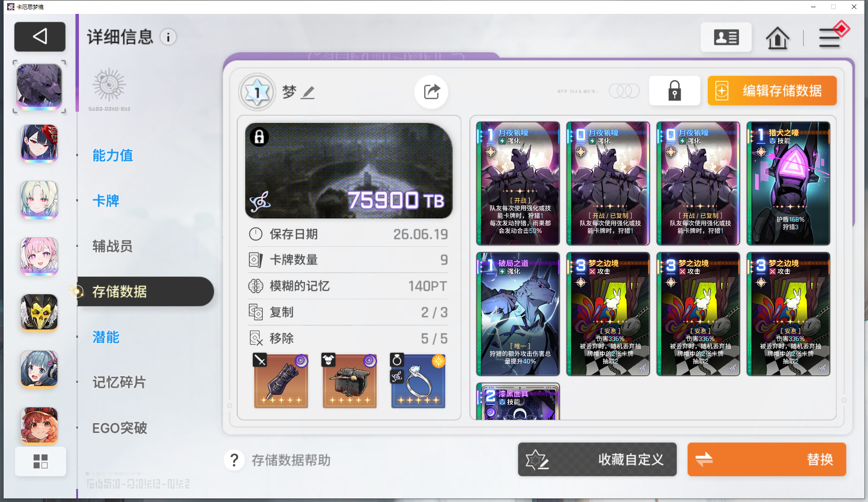The height and width of the screenshot is (502, 868).
Task: Select the blonde-green haired character portrait
Action: (39, 200)
